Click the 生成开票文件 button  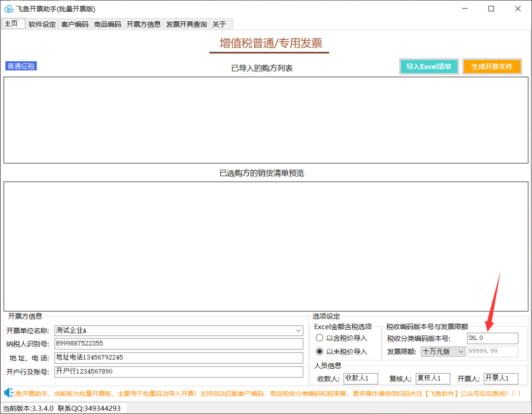point(492,66)
